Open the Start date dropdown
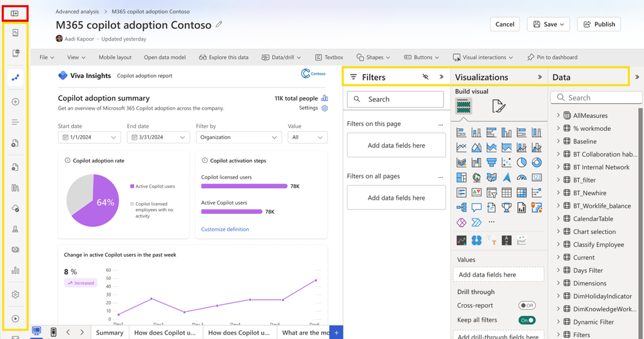The height and width of the screenshot is (339, 644). pyautogui.click(x=89, y=137)
